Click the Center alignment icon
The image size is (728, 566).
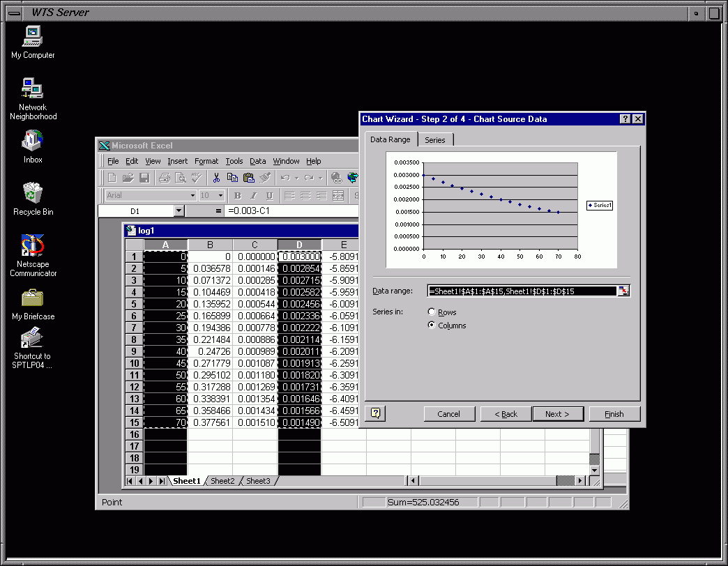tap(305, 196)
